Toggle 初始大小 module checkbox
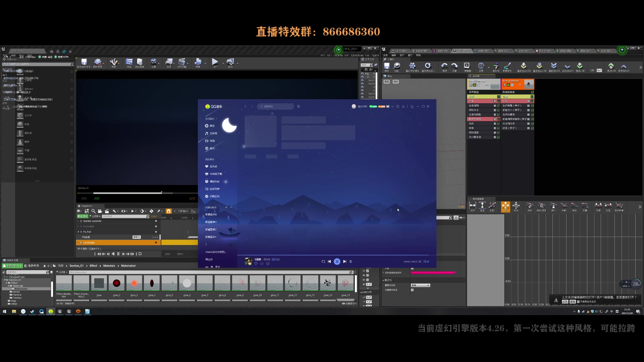This screenshot has height=362, width=644. pyautogui.click(x=495, y=110)
